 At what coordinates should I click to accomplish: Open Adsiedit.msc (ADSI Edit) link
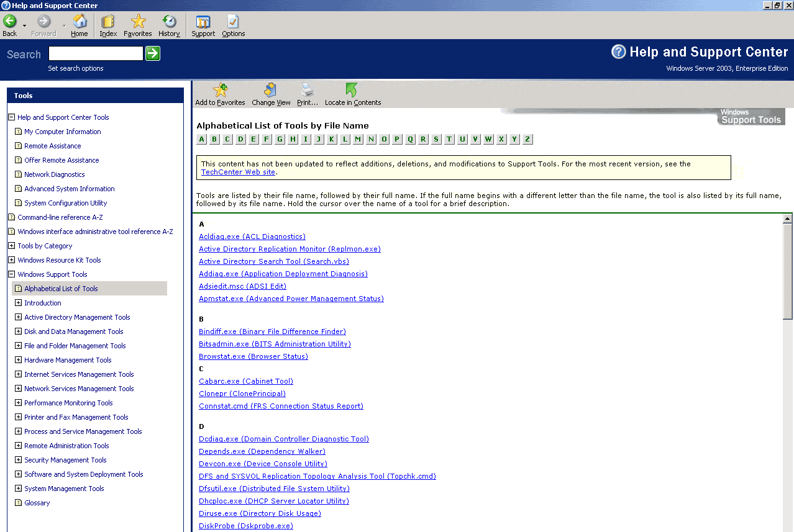[242, 286]
